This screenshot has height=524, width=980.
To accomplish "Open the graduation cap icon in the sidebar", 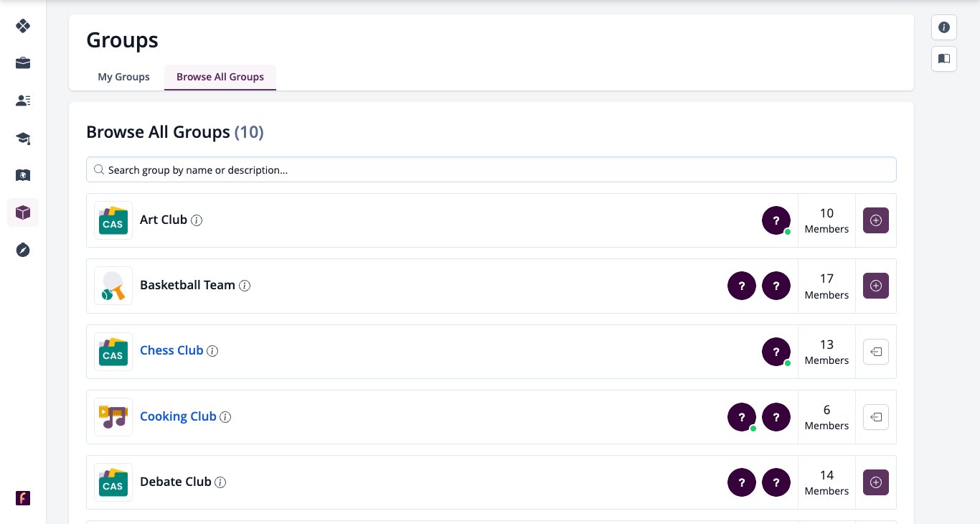I will 23,138.
